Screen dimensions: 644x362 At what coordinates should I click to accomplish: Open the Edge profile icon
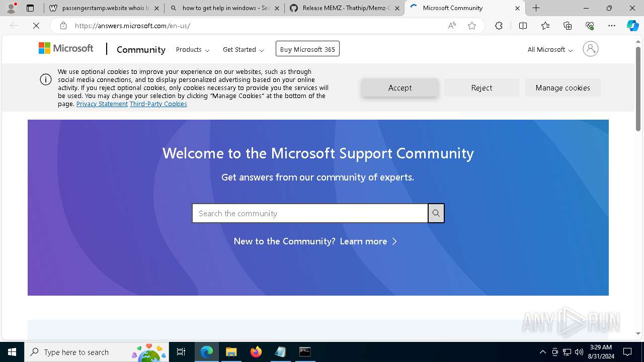click(x=11, y=8)
